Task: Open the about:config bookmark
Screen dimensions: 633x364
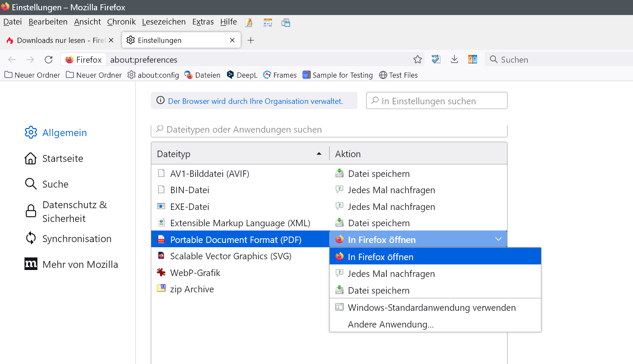Action: point(153,75)
